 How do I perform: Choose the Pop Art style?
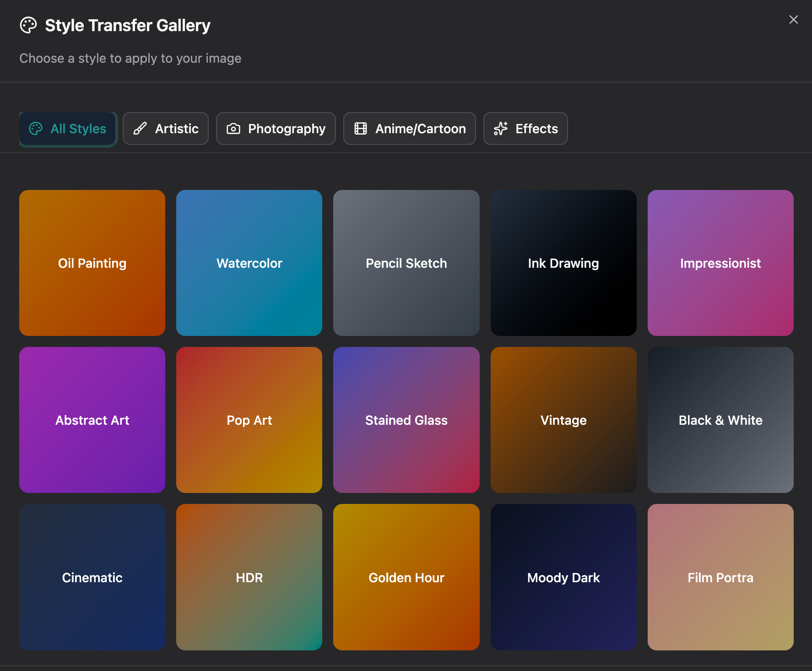[x=249, y=420]
